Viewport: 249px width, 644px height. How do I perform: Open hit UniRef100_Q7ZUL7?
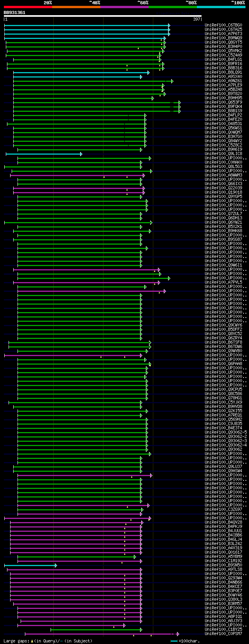pyautogui.click(x=223, y=214)
